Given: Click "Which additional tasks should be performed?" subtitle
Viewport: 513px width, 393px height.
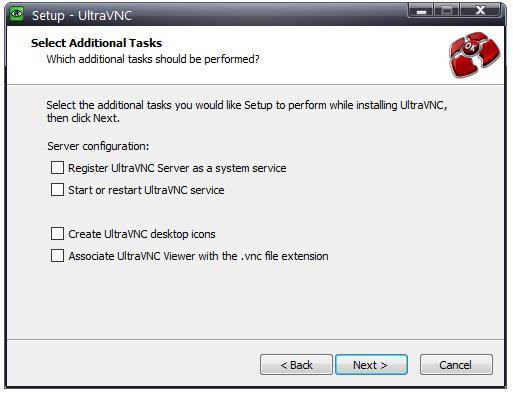Looking at the screenshot, I should [153, 59].
